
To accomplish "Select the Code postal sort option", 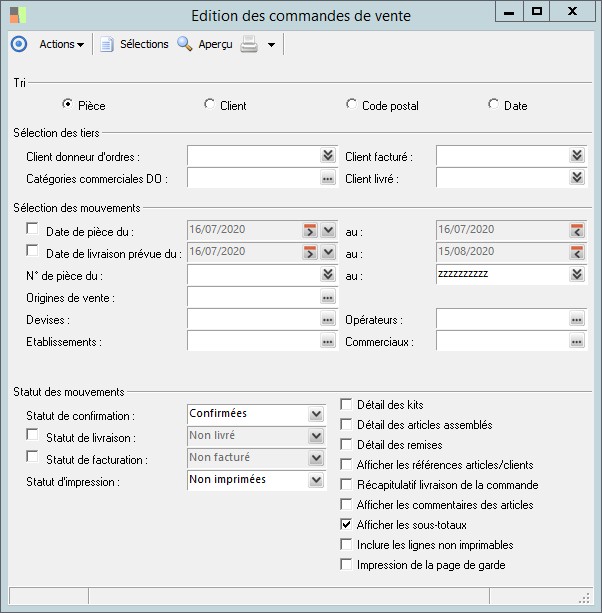I will pos(351,105).
